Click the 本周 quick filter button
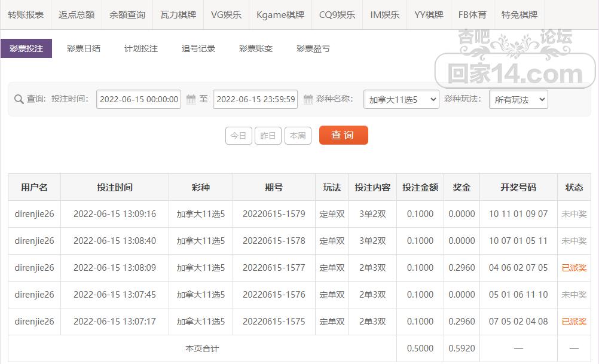 298,136
